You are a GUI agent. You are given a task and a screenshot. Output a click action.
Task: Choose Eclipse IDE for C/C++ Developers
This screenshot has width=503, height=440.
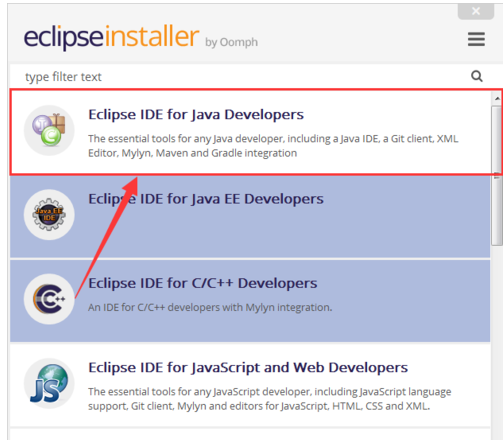[x=203, y=283]
